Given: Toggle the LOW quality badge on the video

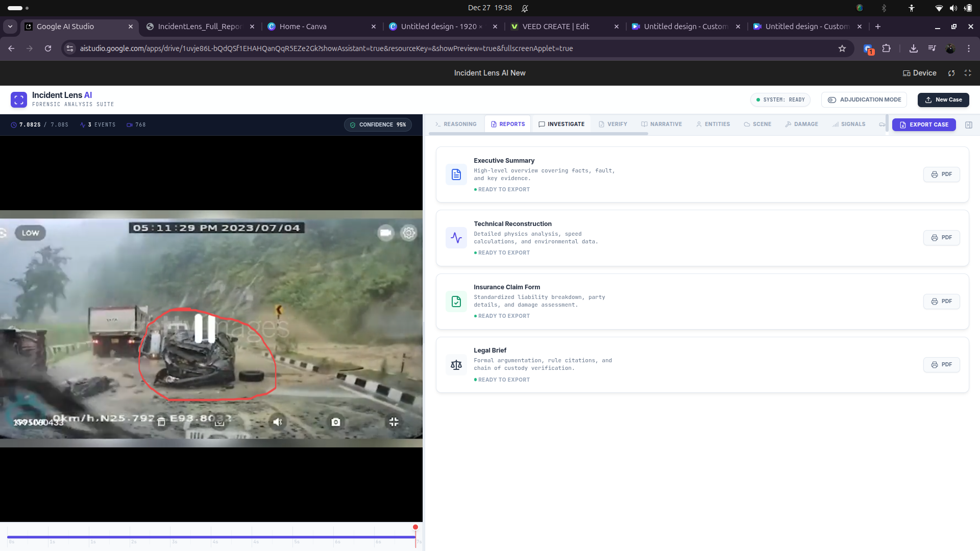Looking at the screenshot, I should pos(30,233).
